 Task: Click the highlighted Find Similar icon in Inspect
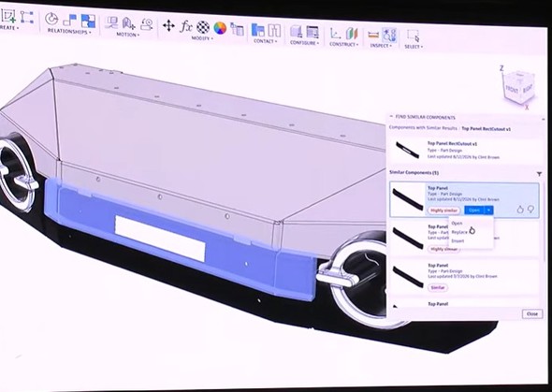click(x=389, y=36)
